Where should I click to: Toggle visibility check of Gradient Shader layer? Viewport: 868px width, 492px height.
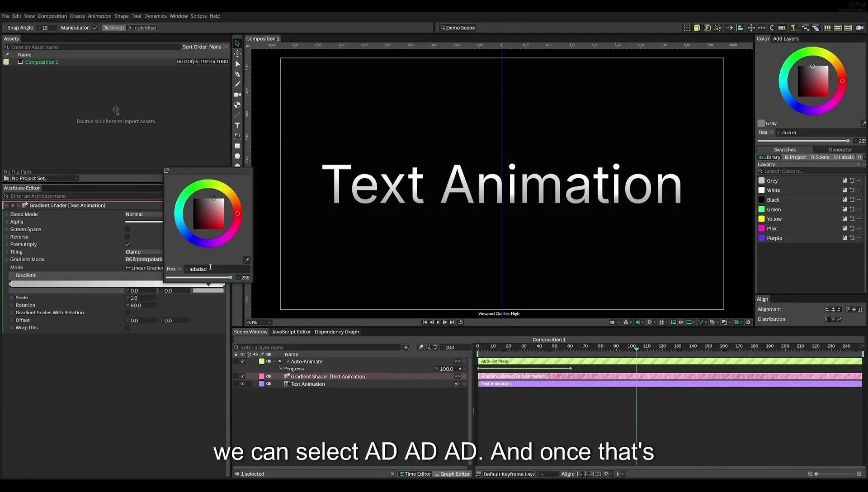(242, 376)
